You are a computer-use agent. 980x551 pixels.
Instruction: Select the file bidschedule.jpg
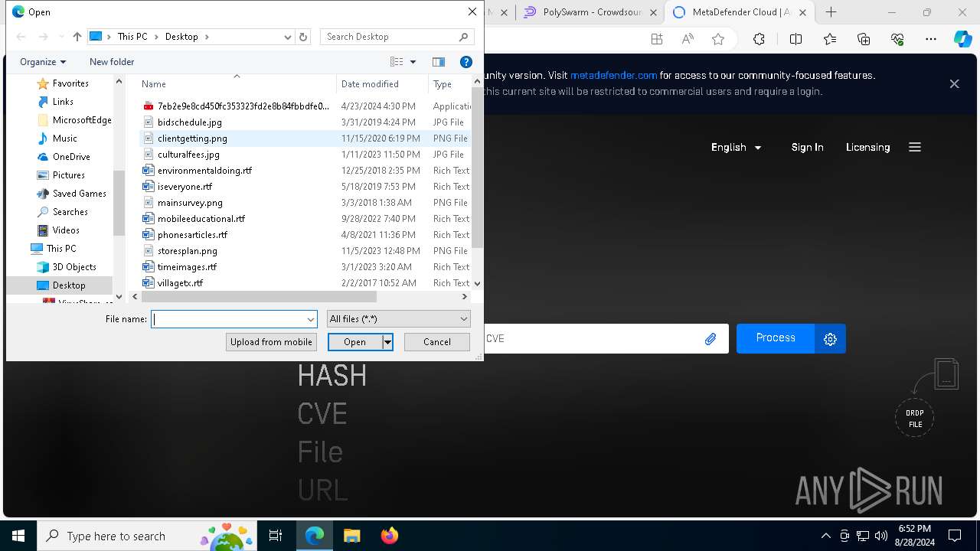tap(190, 122)
